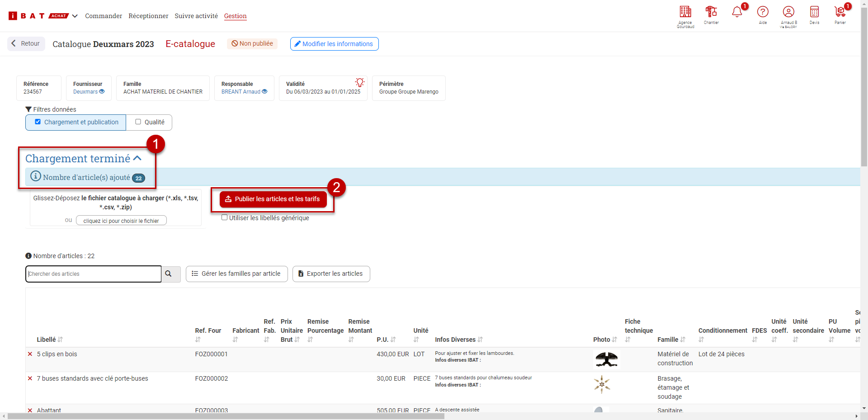
Task: Open the user profile icon
Action: 788,12
